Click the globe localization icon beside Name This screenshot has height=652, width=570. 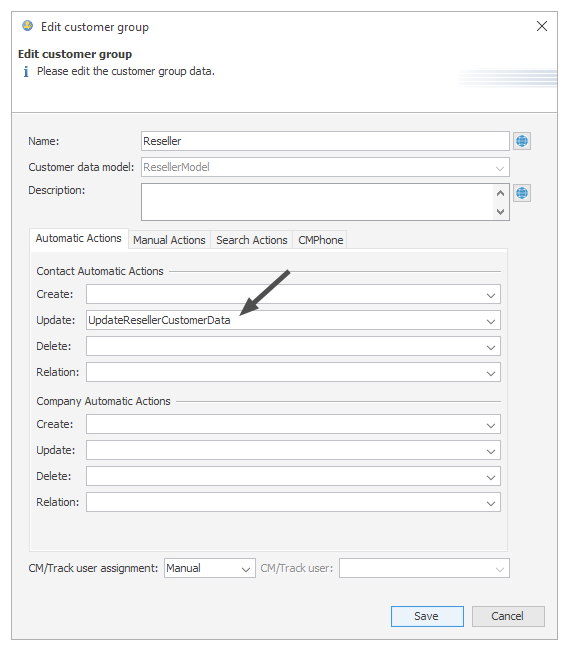tap(522, 141)
